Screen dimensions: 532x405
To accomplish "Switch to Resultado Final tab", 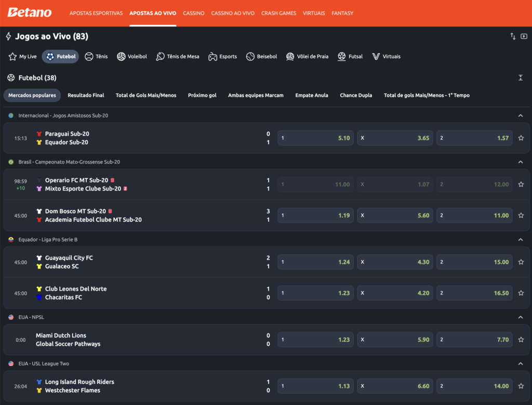I will tap(86, 96).
